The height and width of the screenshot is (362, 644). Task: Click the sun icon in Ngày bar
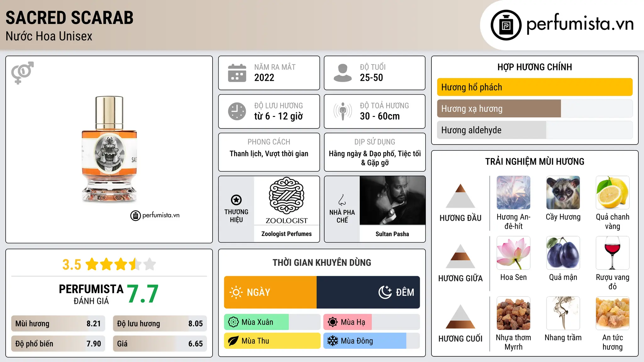[236, 292]
